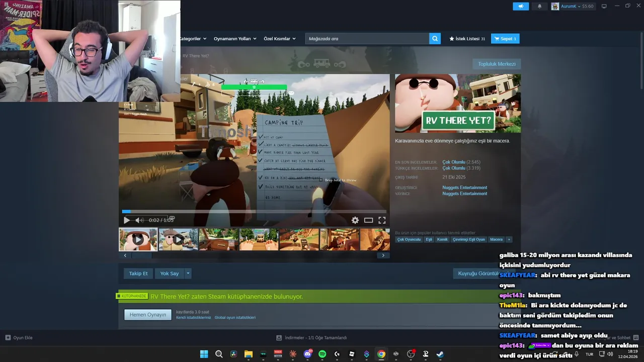
Task: Select the third screenshot thumbnail
Action: pos(219,239)
